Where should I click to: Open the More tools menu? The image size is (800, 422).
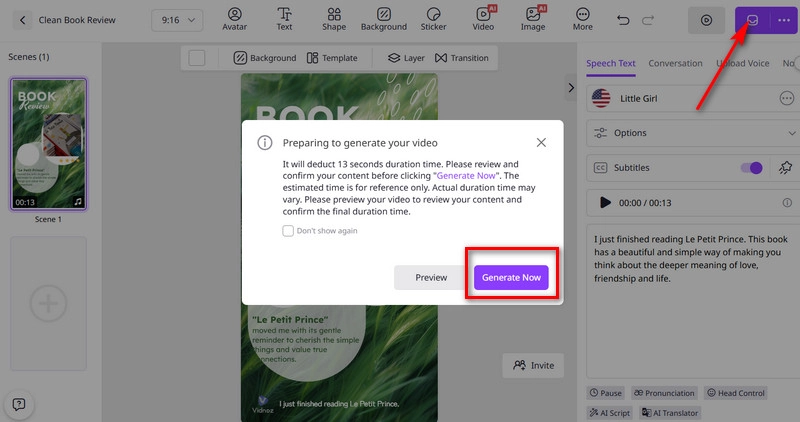582,19
